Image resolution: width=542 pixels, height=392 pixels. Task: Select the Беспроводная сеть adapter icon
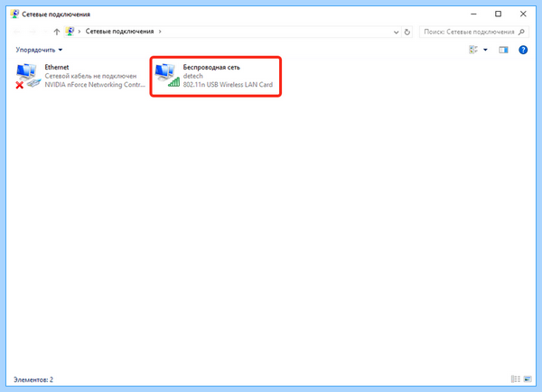[x=167, y=75]
